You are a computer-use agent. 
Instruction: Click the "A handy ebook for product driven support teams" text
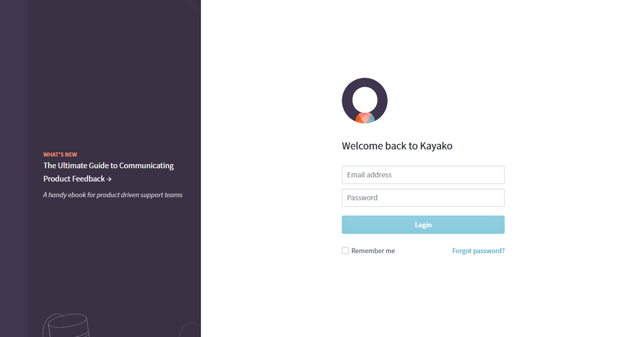113,195
